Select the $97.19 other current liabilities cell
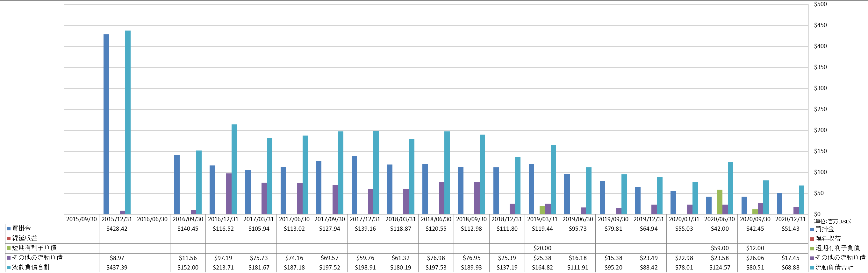This screenshot has height=273, width=868. pyautogui.click(x=223, y=258)
